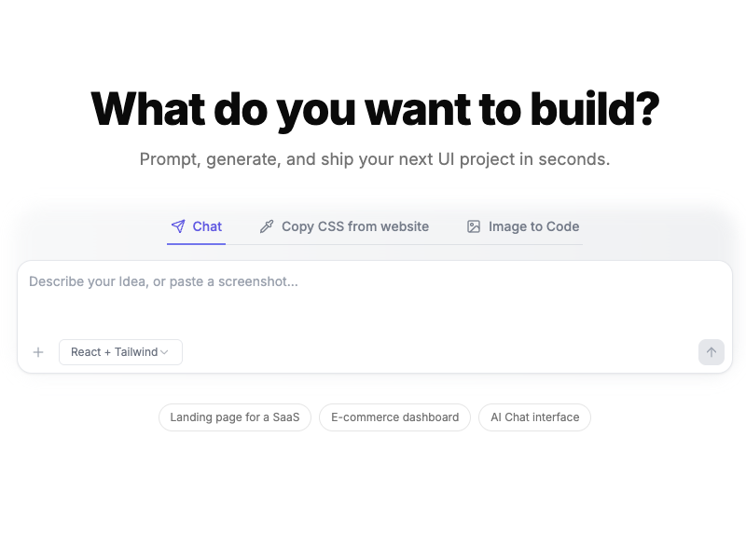This screenshot has width=746, height=560.
Task: Click the rounded submit button in the corner
Action: pyautogui.click(x=711, y=352)
